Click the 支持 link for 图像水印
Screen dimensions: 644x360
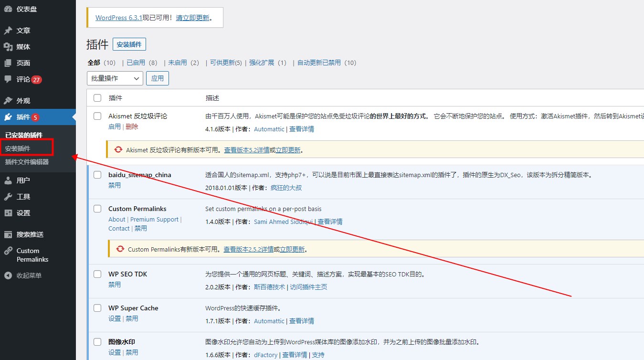(x=318, y=355)
